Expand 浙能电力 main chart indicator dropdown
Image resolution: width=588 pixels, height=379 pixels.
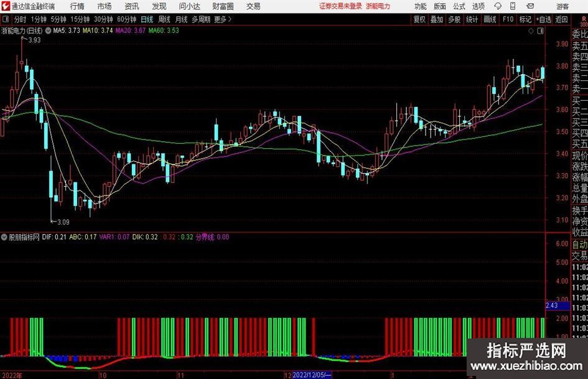pos(48,30)
